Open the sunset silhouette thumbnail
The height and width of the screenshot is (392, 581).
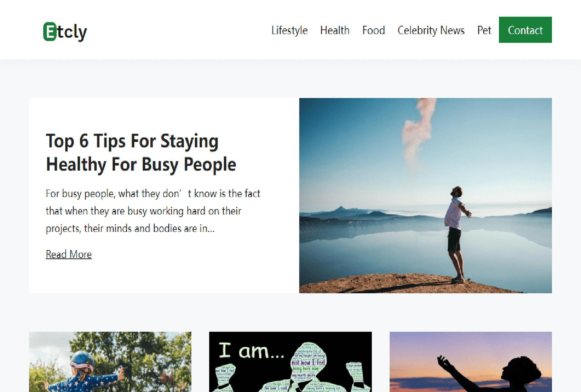pyautogui.click(x=471, y=362)
